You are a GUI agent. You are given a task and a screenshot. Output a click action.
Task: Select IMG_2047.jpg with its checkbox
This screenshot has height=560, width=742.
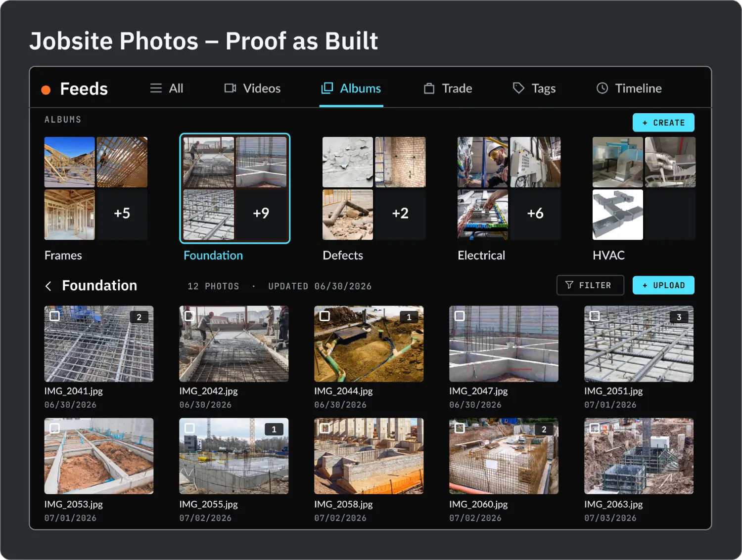(460, 316)
